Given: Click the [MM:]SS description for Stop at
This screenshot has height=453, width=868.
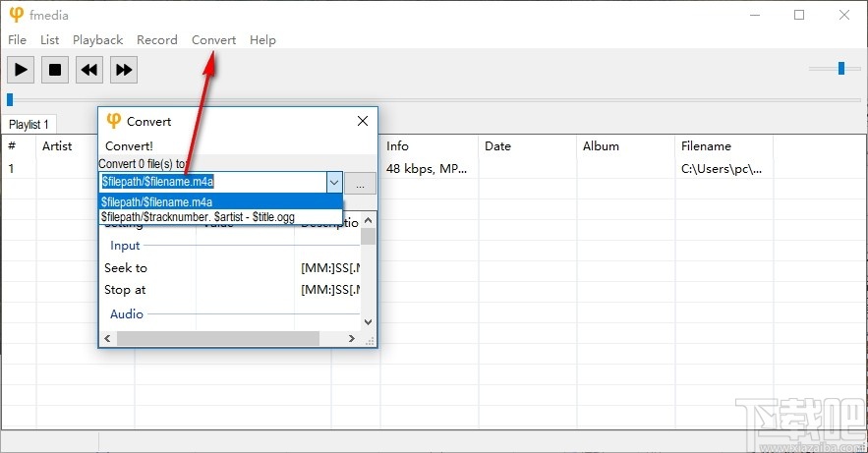Looking at the screenshot, I should pyautogui.click(x=330, y=290).
